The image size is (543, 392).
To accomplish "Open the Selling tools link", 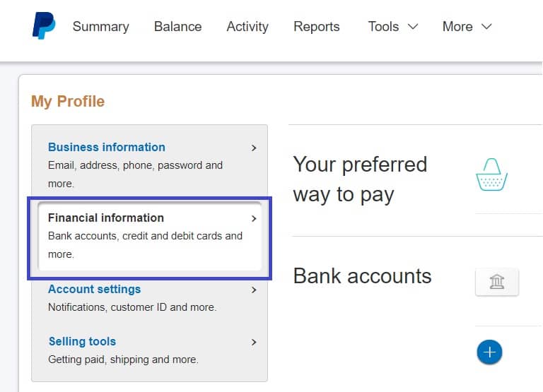I will click(x=83, y=341).
